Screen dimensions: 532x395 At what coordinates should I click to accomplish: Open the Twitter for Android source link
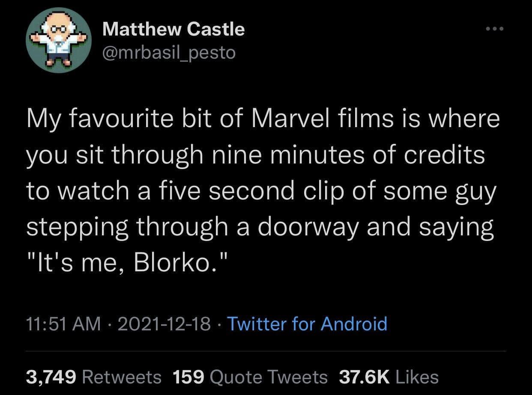(x=307, y=324)
